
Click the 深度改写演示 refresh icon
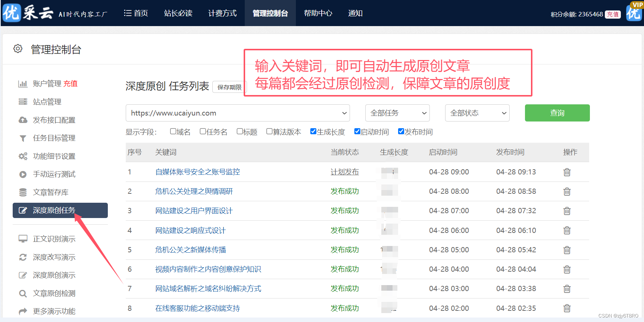pos(23,257)
